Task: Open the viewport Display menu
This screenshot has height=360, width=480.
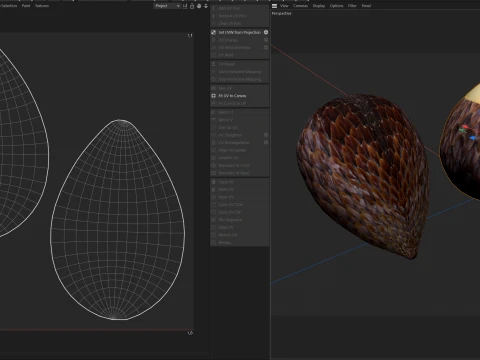Action: 319,6
